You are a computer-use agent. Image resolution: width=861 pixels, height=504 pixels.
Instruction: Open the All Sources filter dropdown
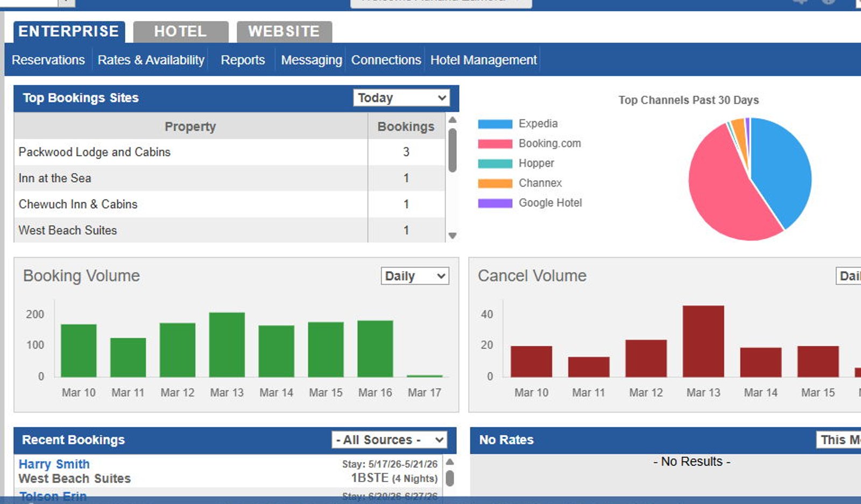[x=390, y=440]
